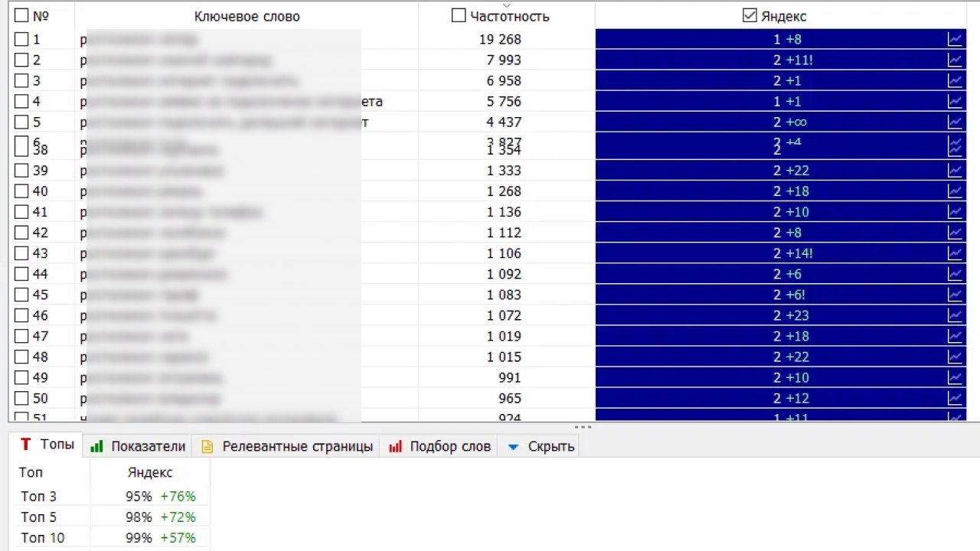This screenshot has height=551, width=980.
Task: Open the Релевантные страницы tab
Action: (287, 446)
